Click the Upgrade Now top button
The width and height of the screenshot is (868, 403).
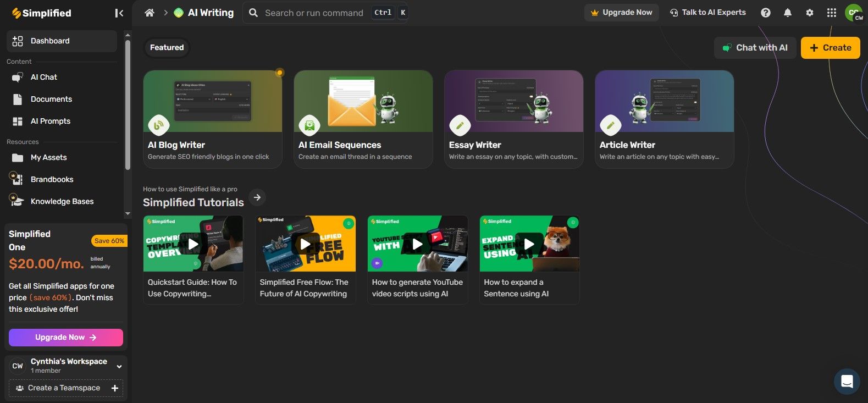(x=622, y=13)
